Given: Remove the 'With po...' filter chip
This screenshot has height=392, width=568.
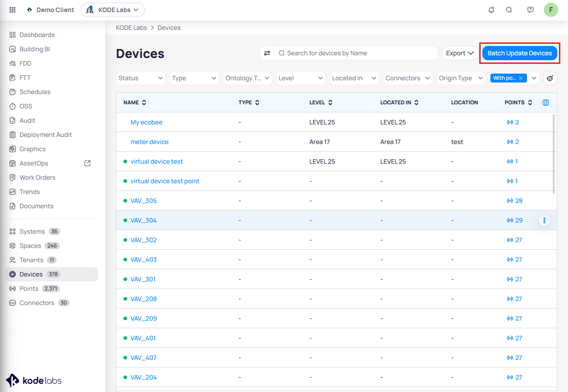Looking at the screenshot, I should 520,78.
